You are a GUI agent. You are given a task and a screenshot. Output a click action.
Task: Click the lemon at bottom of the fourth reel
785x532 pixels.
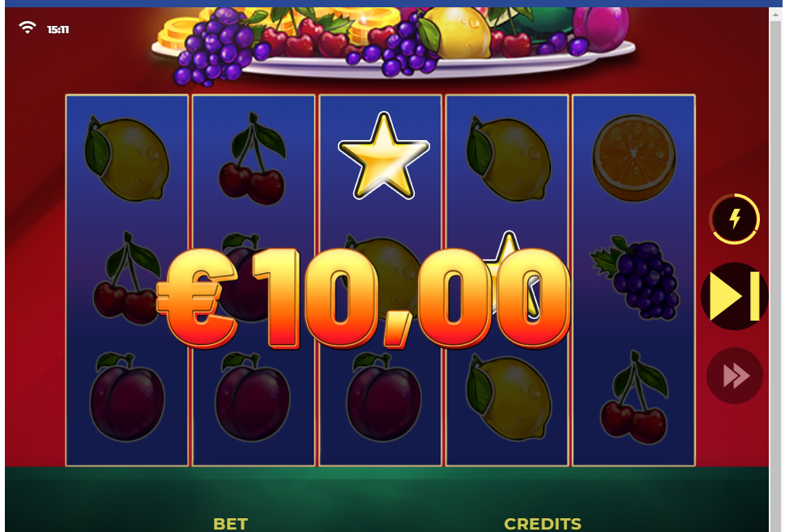click(x=509, y=398)
